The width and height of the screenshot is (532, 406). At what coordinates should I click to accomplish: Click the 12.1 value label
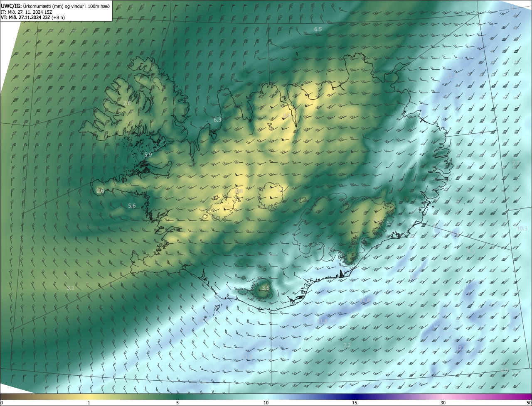point(461,348)
